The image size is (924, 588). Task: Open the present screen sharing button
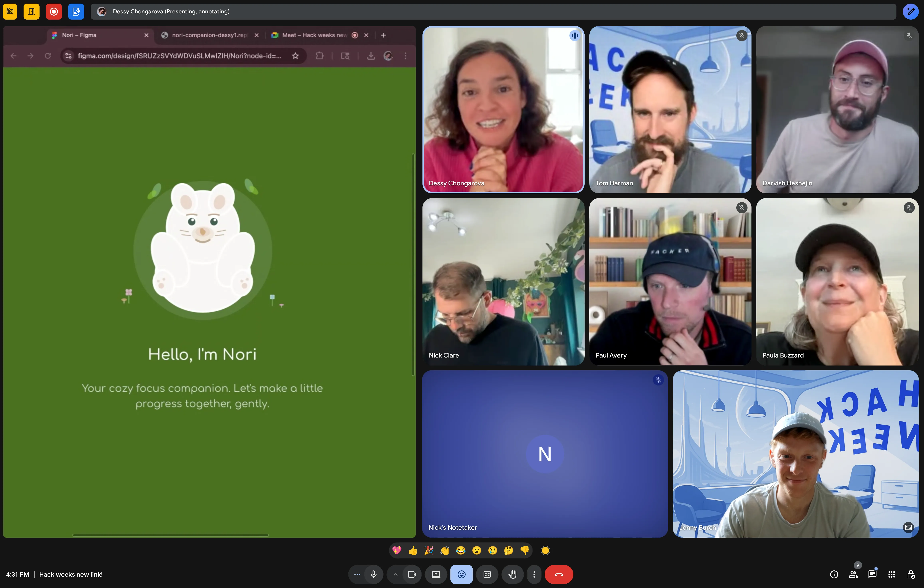436,574
